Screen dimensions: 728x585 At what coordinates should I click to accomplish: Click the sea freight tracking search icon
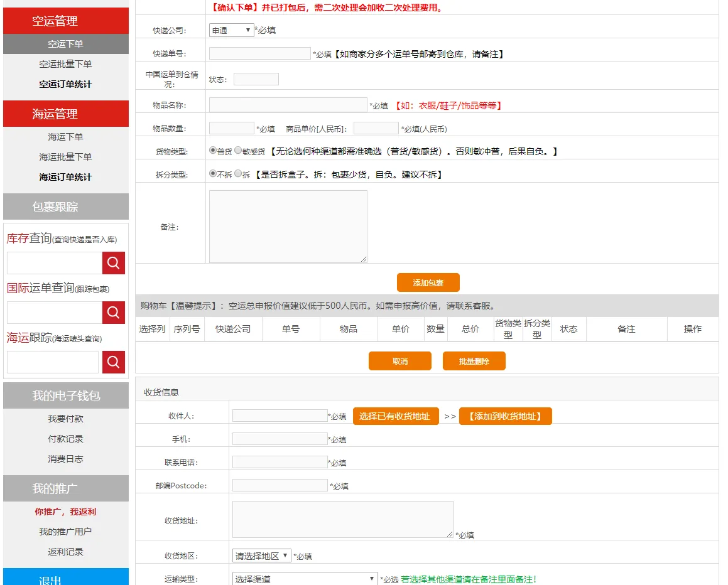pyautogui.click(x=114, y=362)
